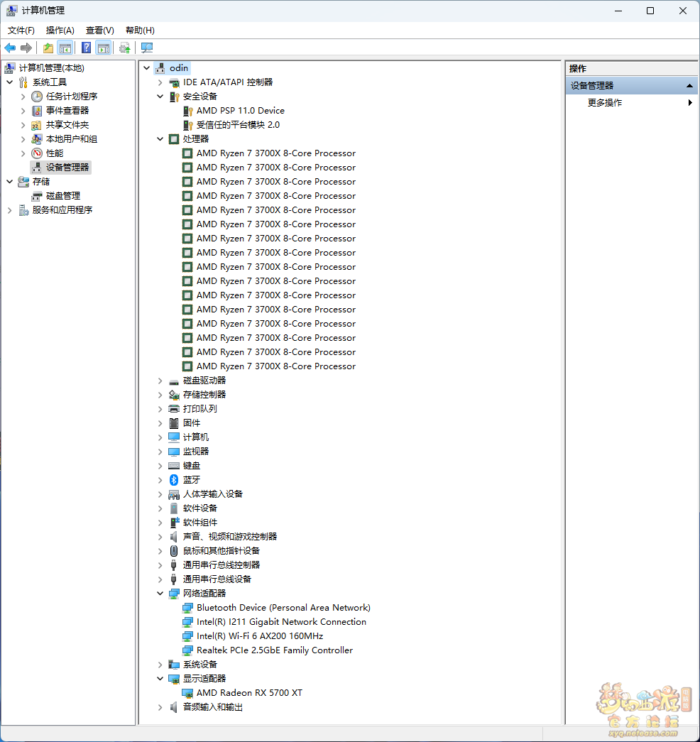Click the monitor icon beside 监视器

[174, 452]
